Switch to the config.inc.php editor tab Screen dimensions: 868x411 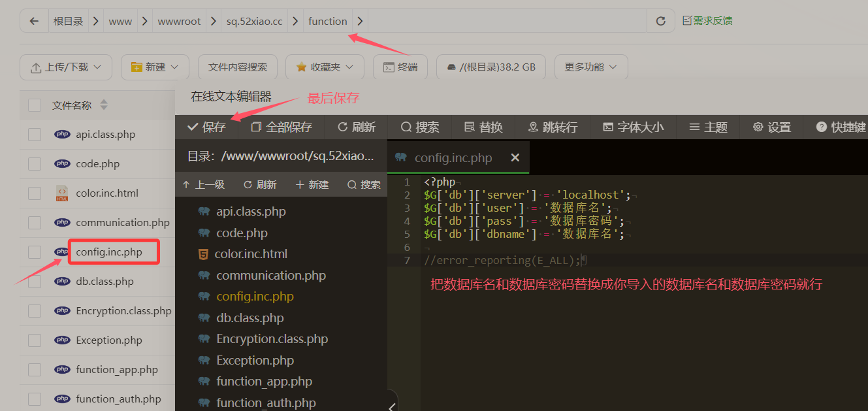(x=453, y=157)
